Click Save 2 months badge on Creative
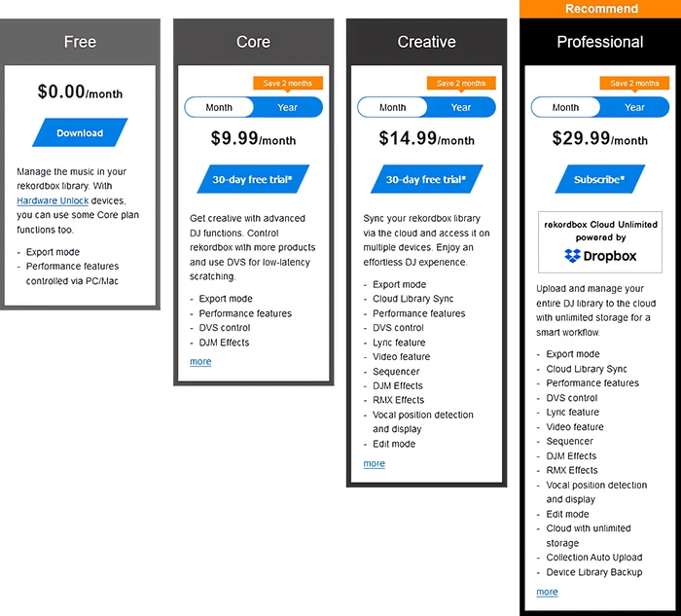 point(461,84)
